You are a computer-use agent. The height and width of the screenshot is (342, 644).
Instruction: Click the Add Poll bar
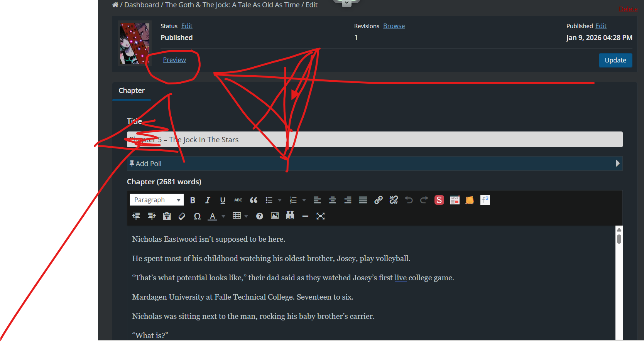point(375,163)
